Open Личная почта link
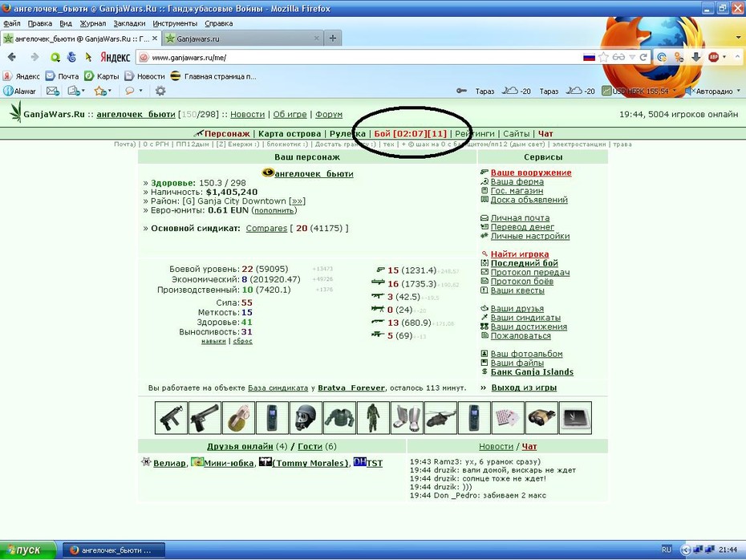 tap(520, 218)
